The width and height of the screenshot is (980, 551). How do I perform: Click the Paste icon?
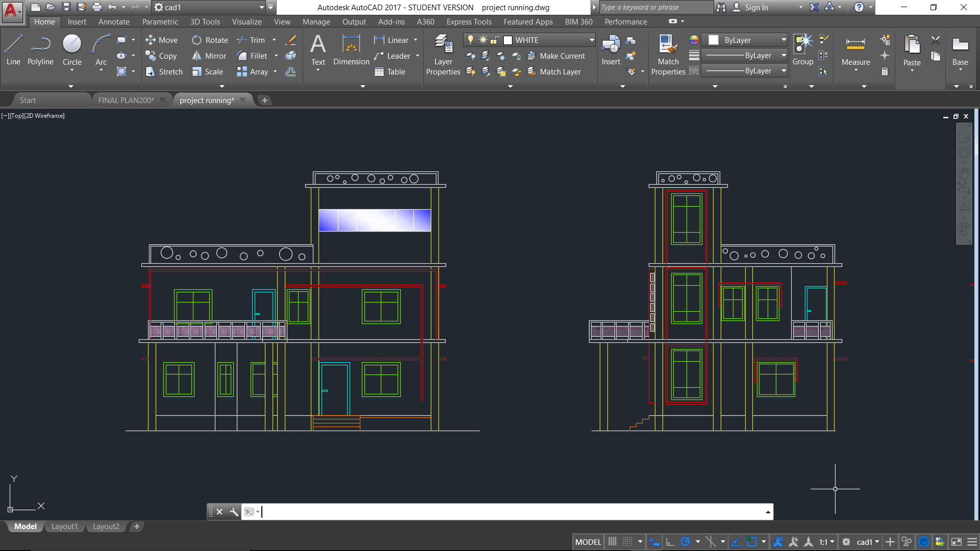[912, 50]
